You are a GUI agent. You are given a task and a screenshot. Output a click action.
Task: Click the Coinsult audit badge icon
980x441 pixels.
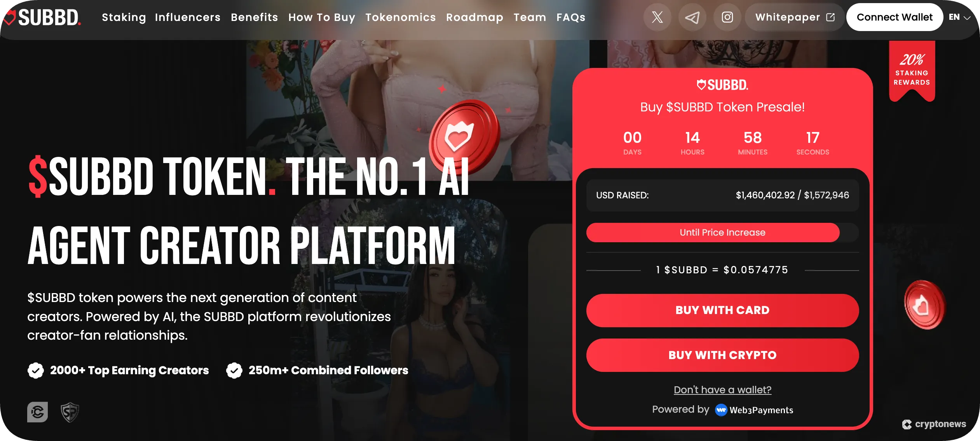(37, 412)
